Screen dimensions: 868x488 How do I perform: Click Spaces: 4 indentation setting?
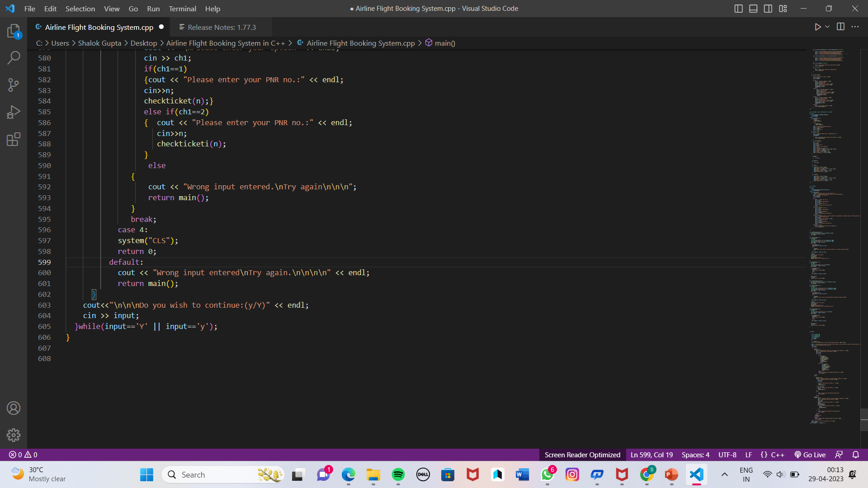(x=695, y=455)
